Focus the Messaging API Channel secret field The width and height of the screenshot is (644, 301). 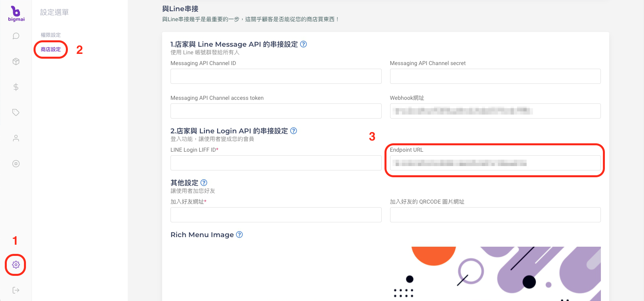pyautogui.click(x=495, y=76)
